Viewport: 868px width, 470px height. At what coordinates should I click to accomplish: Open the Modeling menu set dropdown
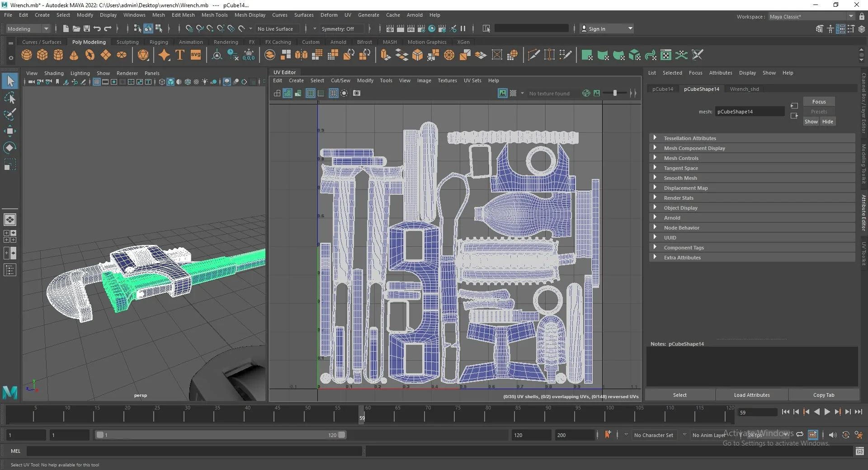[x=28, y=28]
